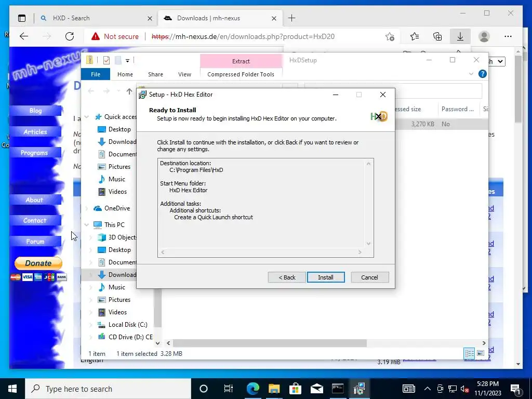Open the Edge Favorites list icon

click(x=414, y=36)
